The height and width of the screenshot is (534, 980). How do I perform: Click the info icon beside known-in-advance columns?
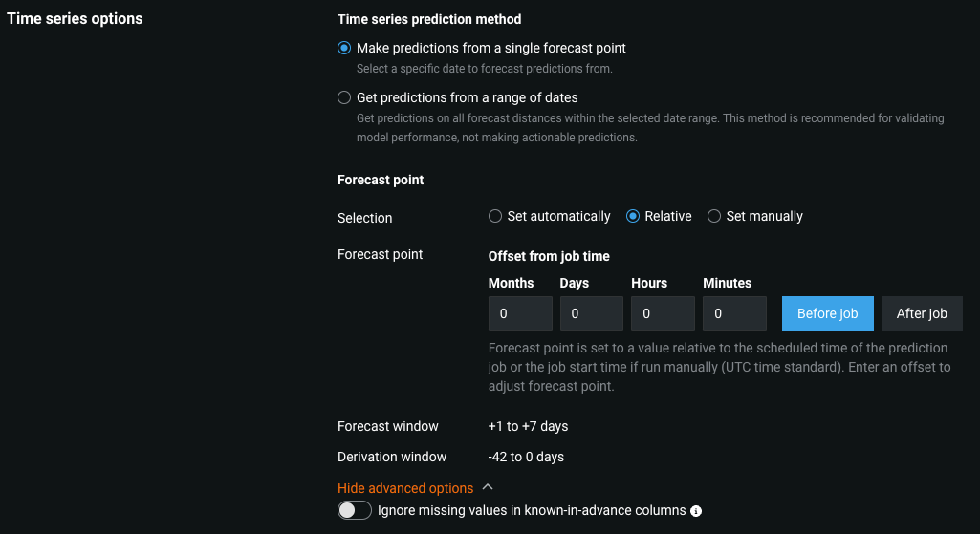coord(696,511)
